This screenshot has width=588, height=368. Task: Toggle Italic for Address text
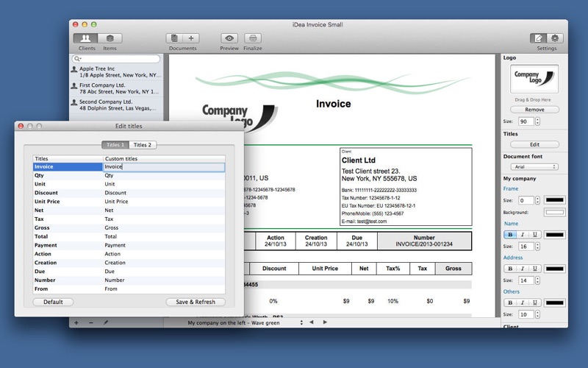click(523, 269)
